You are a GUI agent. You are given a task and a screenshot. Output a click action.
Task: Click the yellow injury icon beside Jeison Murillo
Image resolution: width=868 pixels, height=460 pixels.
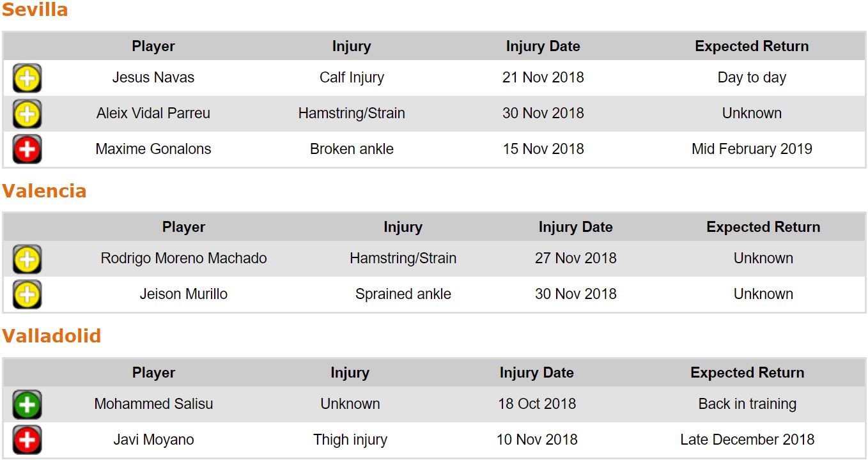click(27, 295)
